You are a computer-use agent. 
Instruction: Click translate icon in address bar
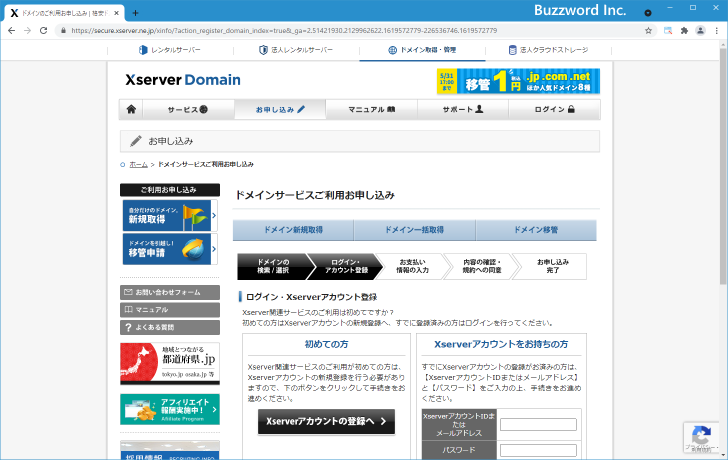668,31
